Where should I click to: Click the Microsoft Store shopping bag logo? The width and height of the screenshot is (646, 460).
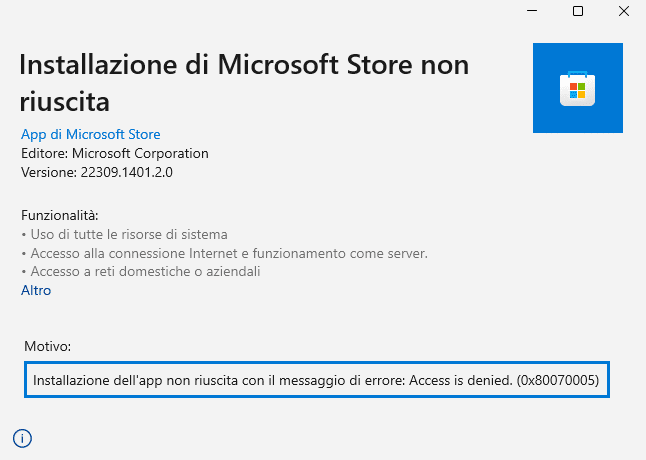[x=578, y=88]
